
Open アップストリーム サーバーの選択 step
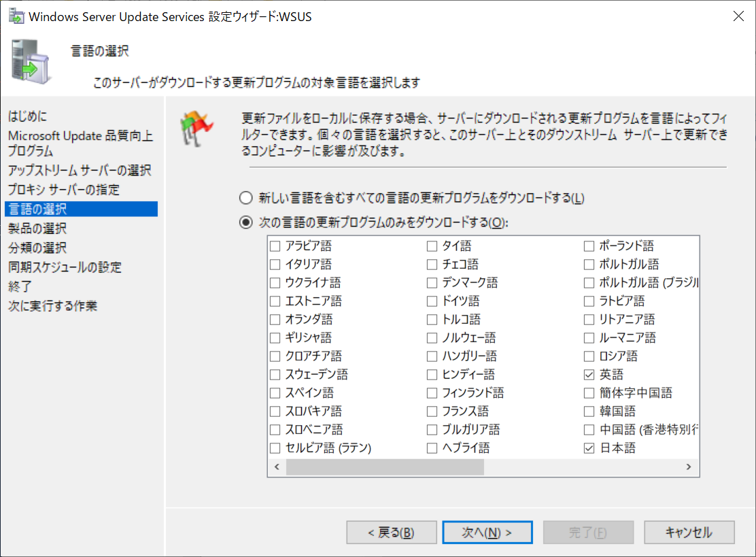80,170
